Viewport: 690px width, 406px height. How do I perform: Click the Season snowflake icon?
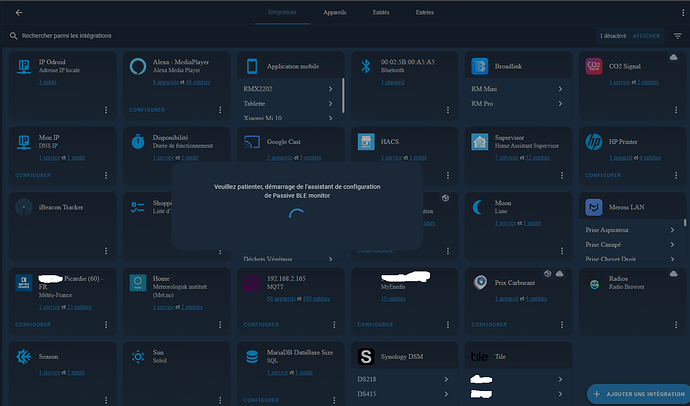24,357
